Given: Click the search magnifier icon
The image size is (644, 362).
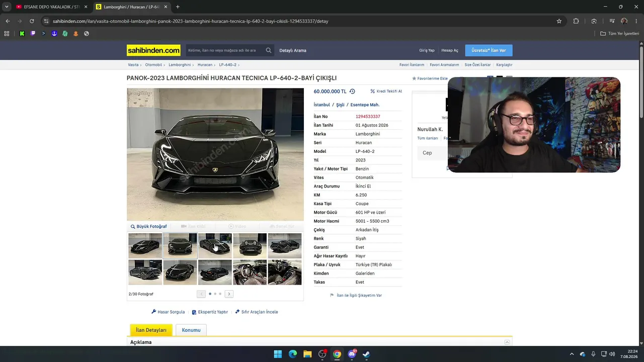Looking at the screenshot, I should [269, 50].
